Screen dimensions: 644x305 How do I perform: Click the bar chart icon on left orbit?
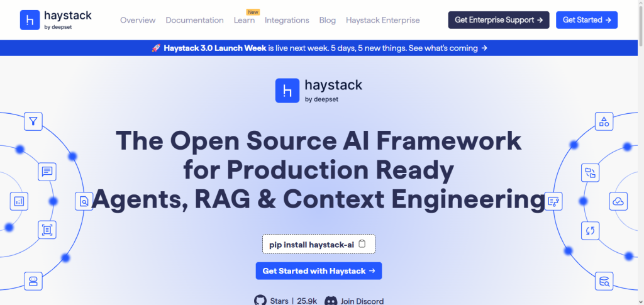click(19, 201)
